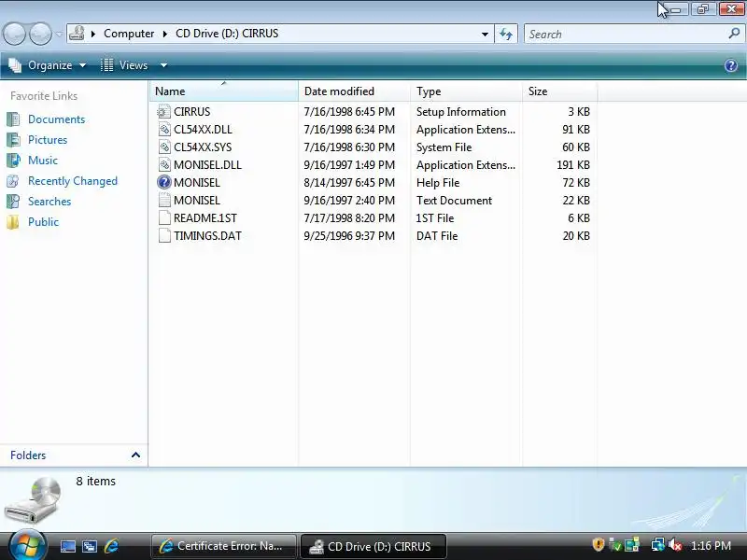This screenshot has height=560, width=747.
Task: Open Recently Changed in Favorite Links
Action: (x=73, y=181)
